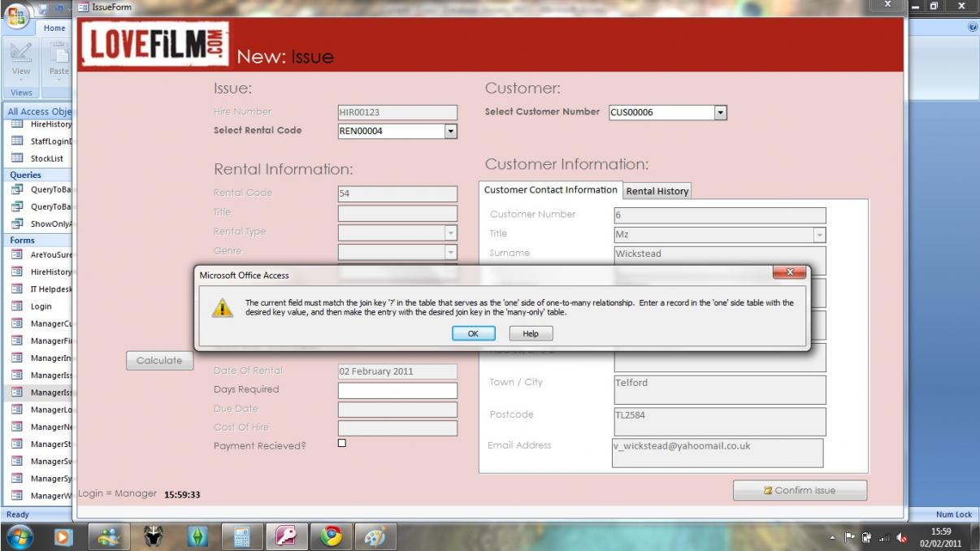Click the 'Login = Manager' label
Screen dimensions: 980x551
point(117,493)
